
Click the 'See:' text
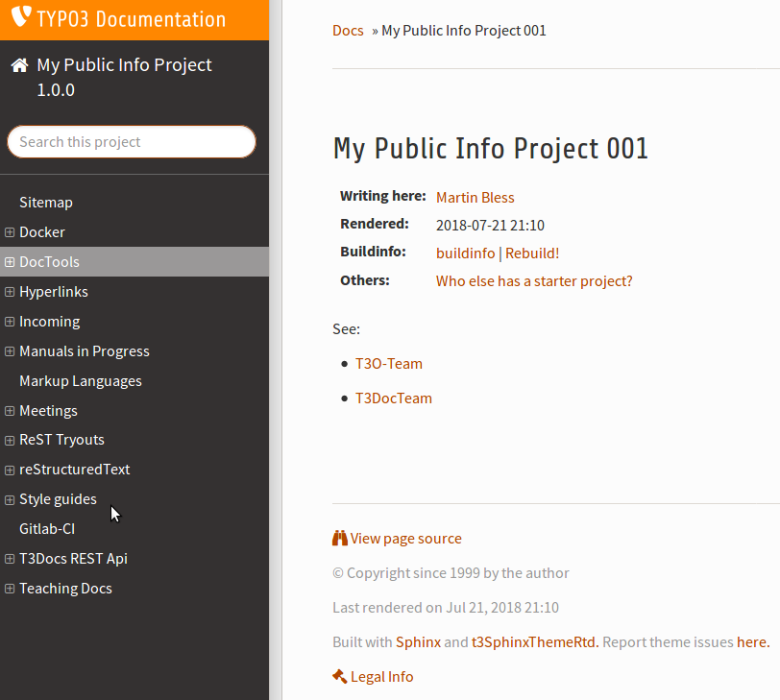(346, 329)
